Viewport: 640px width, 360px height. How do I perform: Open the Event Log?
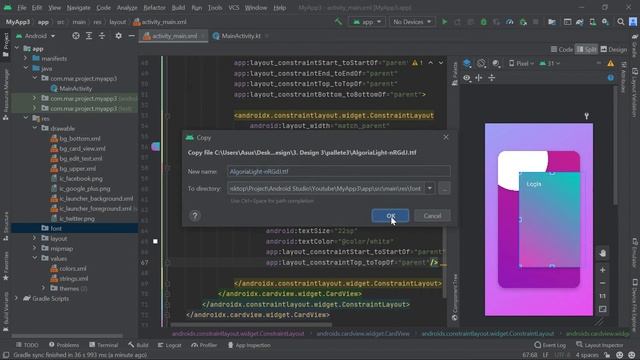pyautogui.click(x=550, y=345)
